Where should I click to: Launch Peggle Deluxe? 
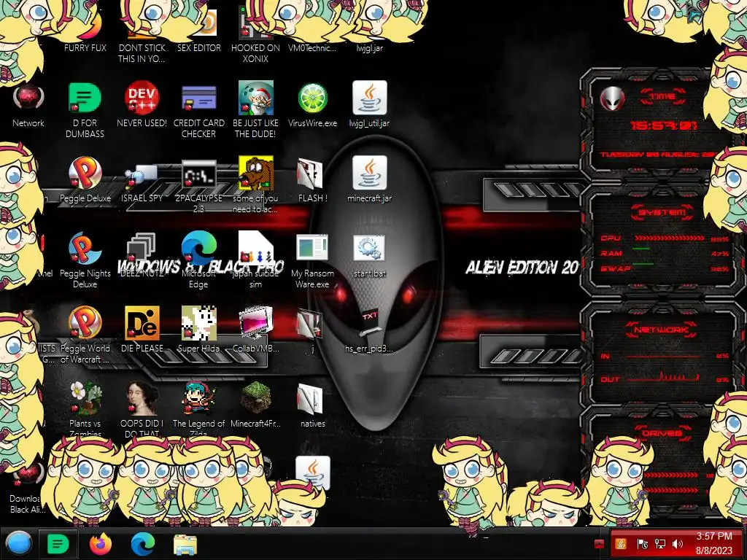pyautogui.click(x=85, y=173)
